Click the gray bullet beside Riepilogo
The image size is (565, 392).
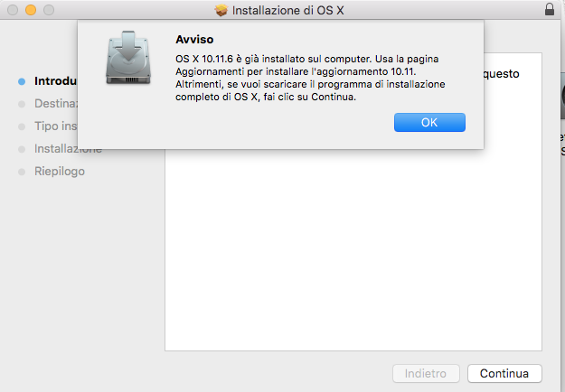coord(22,172)
